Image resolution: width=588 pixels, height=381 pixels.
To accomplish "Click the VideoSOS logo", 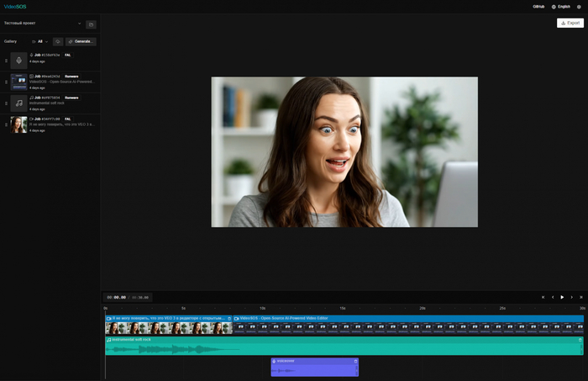I will pos(15,7).
